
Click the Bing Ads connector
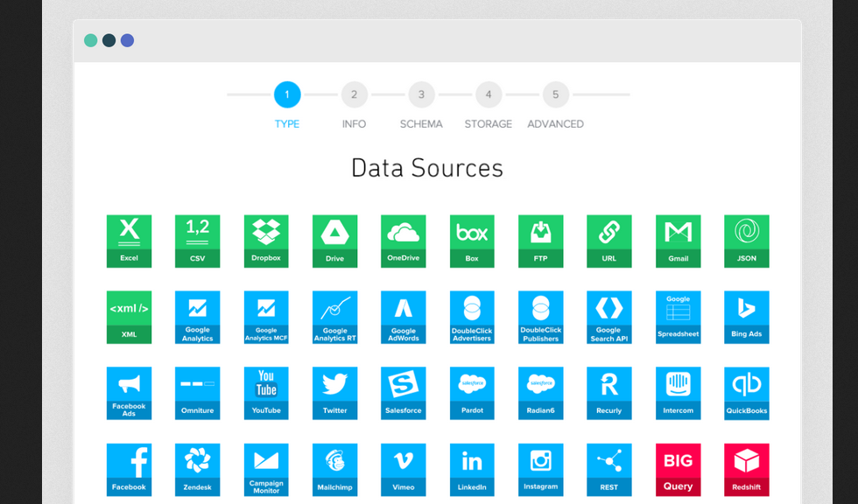[x=746, y=317]
